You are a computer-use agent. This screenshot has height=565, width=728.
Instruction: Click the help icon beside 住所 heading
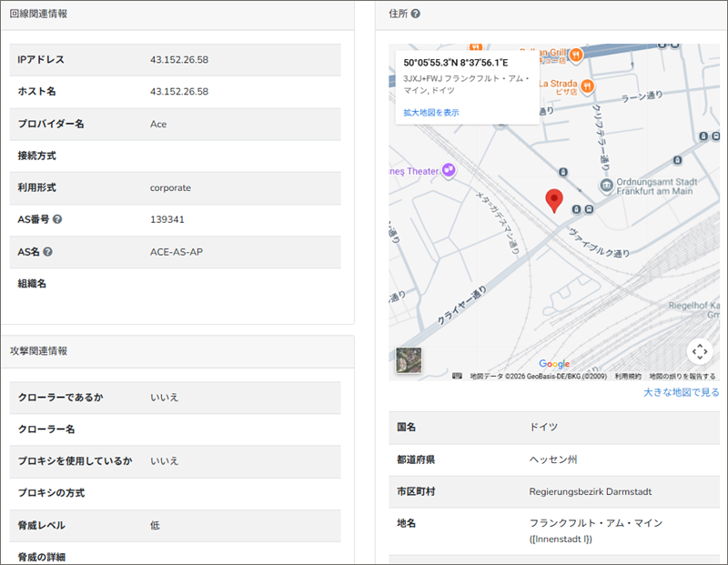click(x=415, y=14)
